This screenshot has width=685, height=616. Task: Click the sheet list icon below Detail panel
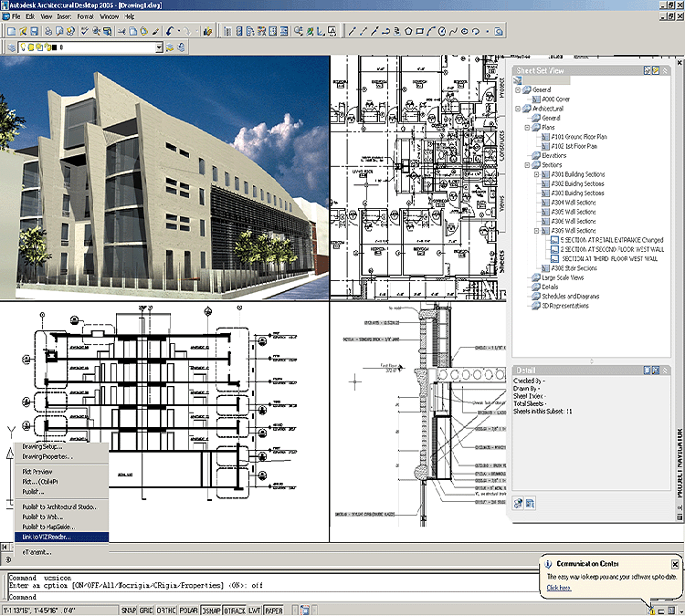pyautogui.click(x=530, y=504)
